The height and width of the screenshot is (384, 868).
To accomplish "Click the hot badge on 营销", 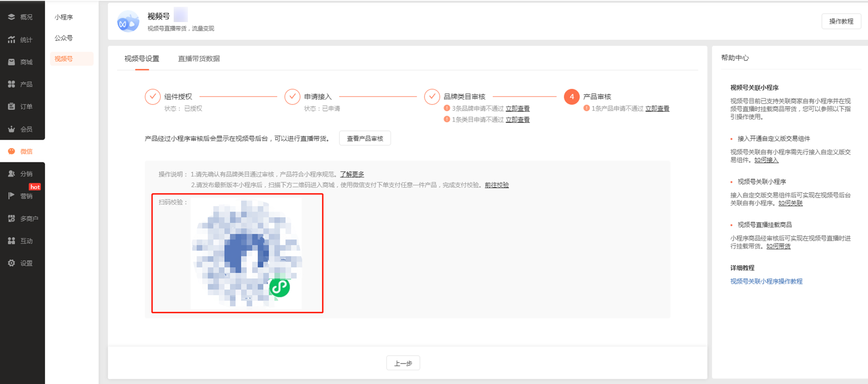I will click(35, 187).
